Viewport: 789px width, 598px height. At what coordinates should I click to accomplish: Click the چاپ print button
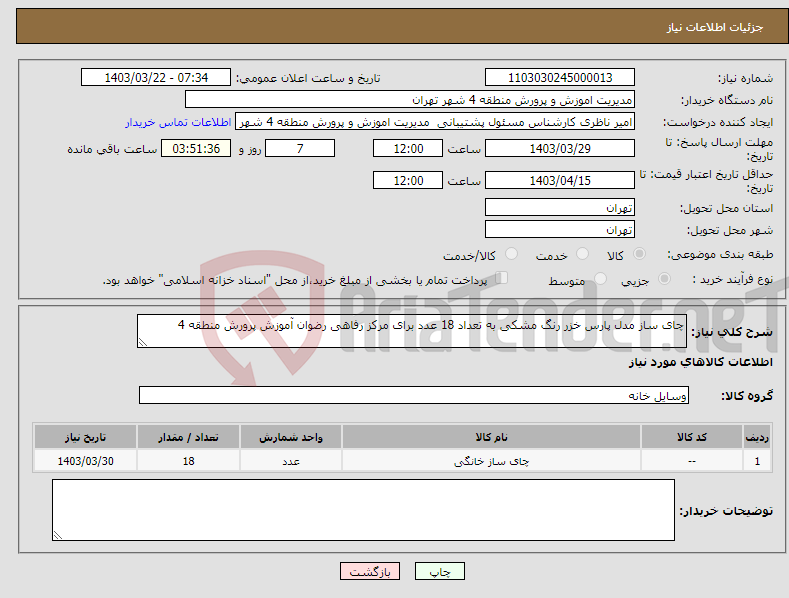tap(440, 571)
